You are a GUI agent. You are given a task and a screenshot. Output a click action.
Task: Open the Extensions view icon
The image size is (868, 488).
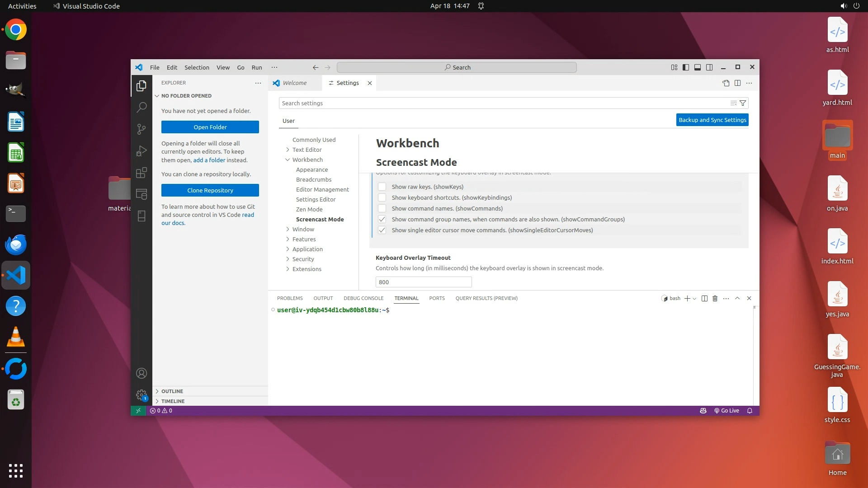tap(142, 173)
